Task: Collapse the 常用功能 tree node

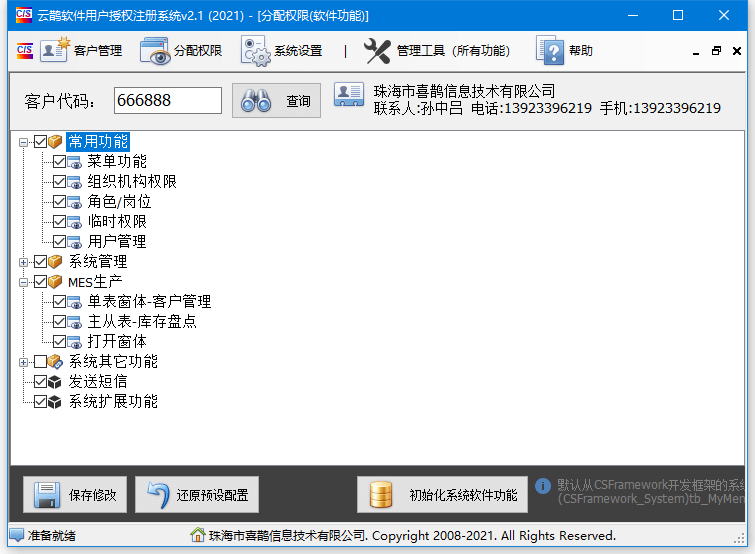Action: [x=24, y=142]
